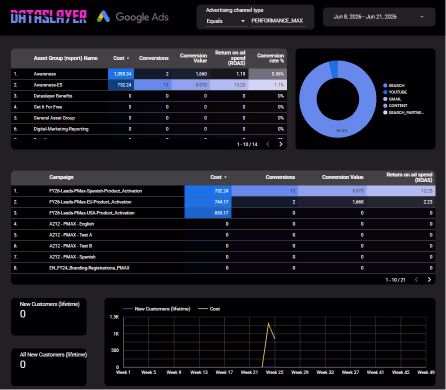Viewport: 446px width, 390px height.
Task: Click Conversions header in Campaign table
Action: [280, 177]
